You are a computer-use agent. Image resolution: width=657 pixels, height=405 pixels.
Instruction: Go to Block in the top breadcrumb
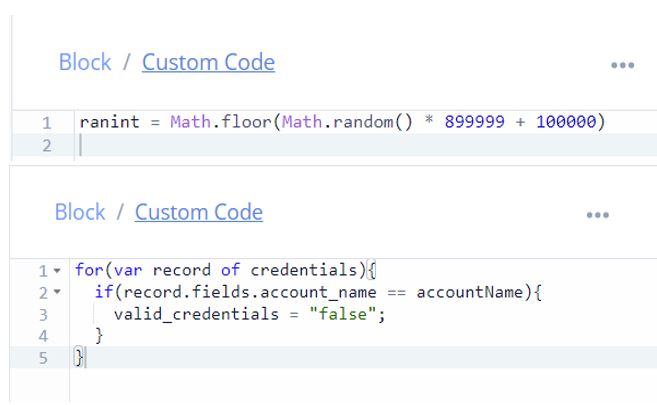[85, 62]
